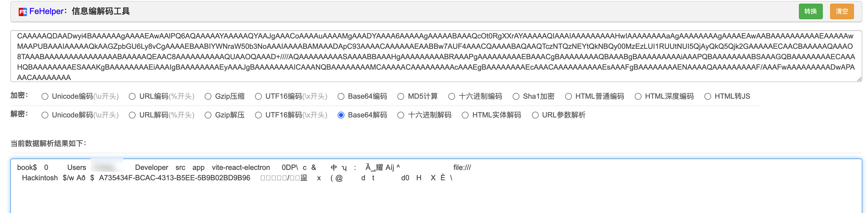Viewport: 868px width, 213px height.
Task: Choose HTML普通编码 radio option
Action: (568, 96)
